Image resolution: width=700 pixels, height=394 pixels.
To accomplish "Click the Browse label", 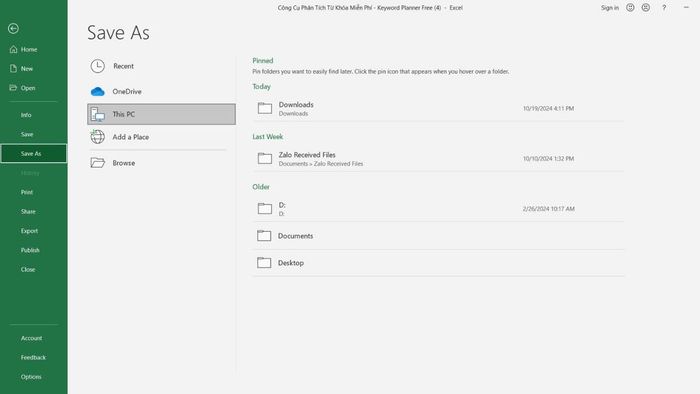I will [123, 163].
